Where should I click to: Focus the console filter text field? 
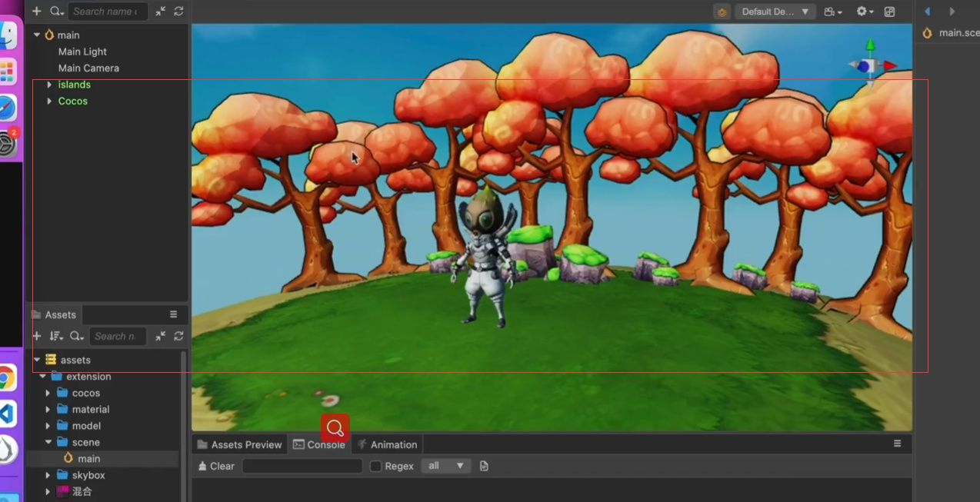coord(302,466)
